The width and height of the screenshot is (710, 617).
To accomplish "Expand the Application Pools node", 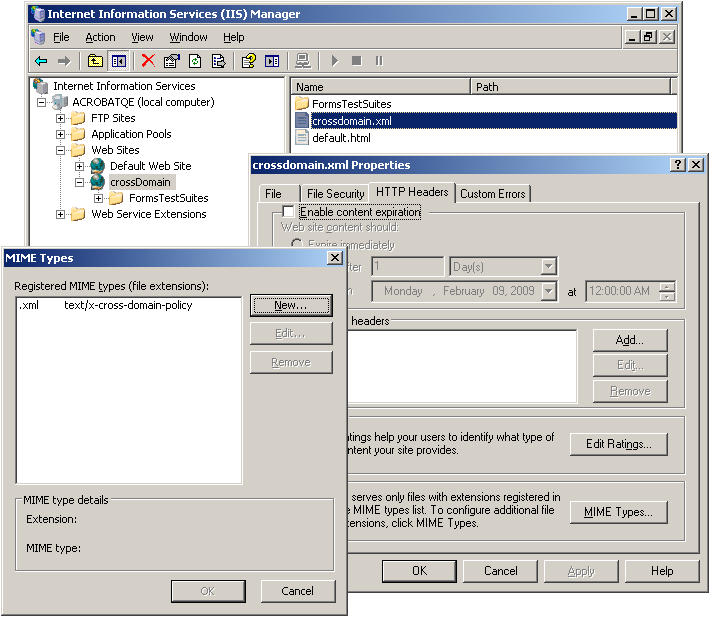I will pos(60,134).
